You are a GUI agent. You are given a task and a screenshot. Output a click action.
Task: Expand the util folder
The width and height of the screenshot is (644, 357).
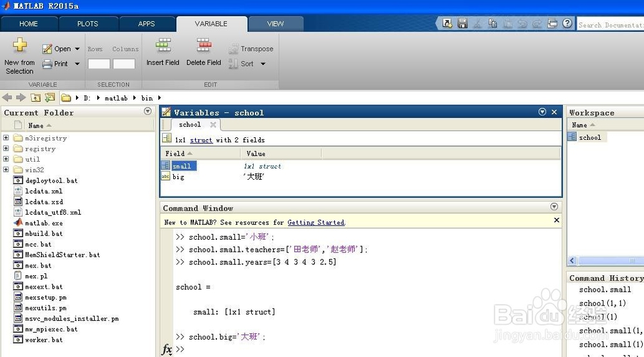coord(6,159)
